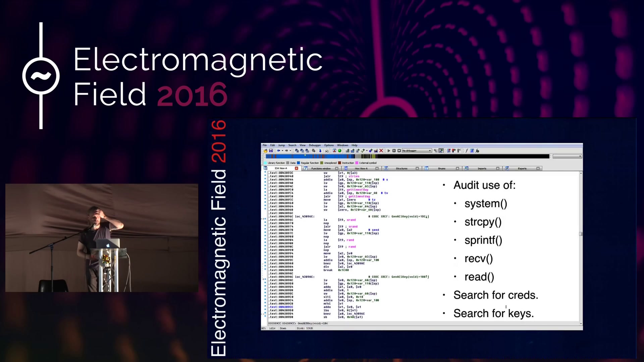Click the blue window icon between the f icons
644x362 pixels.
tap(472, 151)
